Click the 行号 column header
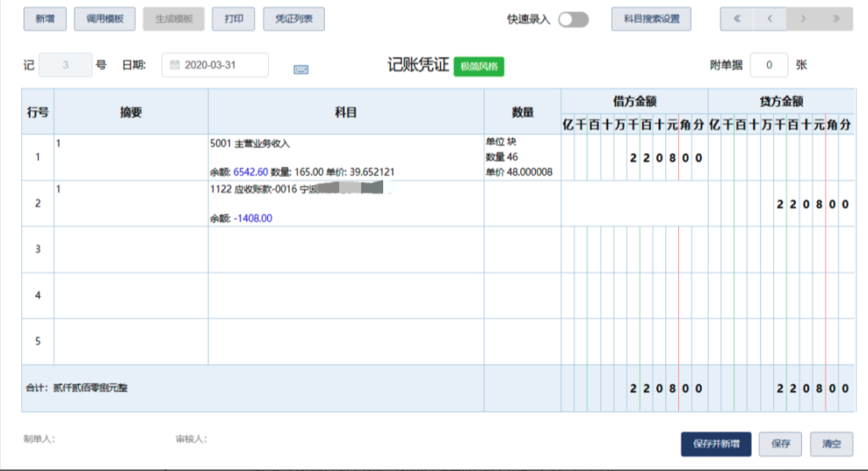The image size is (868, 471). [37, 113]
